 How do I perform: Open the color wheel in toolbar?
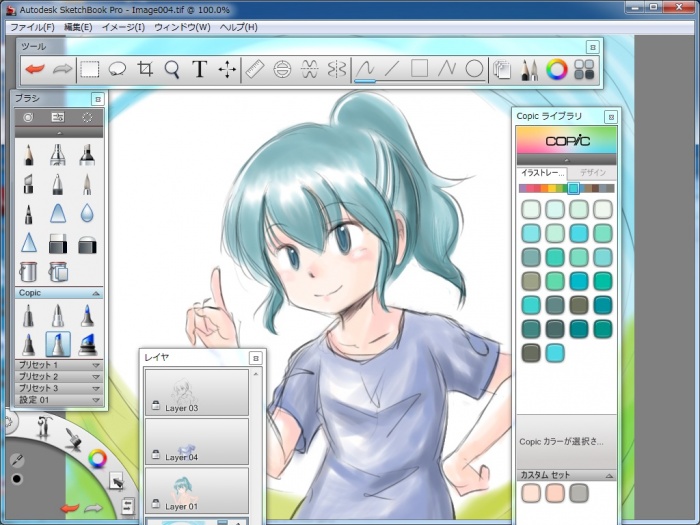point(557,70)
